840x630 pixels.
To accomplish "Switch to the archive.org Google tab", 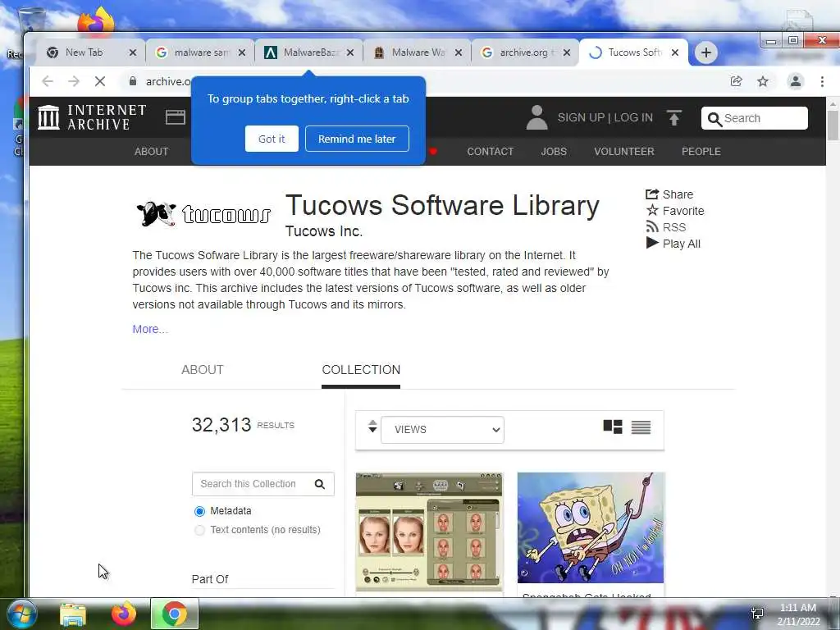I will click(525, 52).
